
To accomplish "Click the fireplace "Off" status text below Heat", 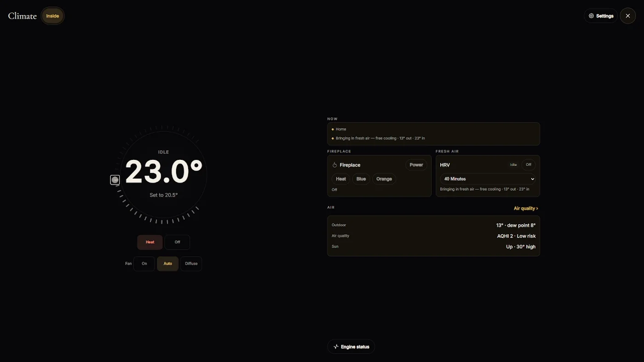I will click(x=334, y=190).
